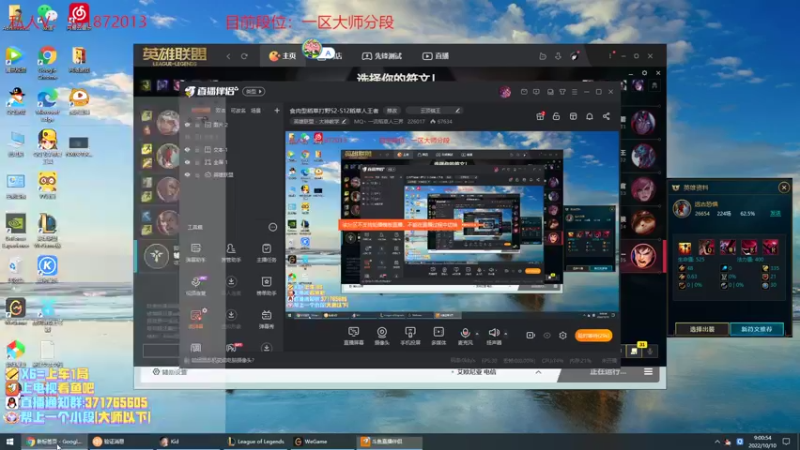Click the 多媒体 multimedia source icon

pyautogui.click(x=438, y=336)
